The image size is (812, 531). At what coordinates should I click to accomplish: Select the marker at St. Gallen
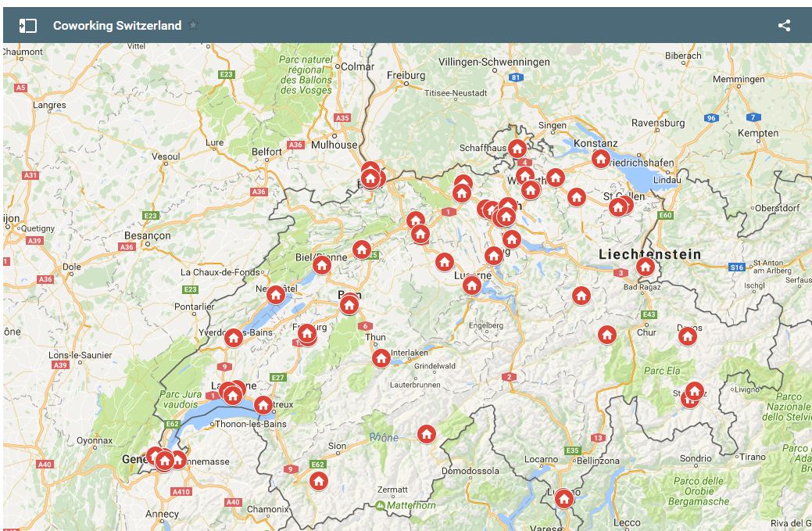pyautogui.click(x=618, y=208)
